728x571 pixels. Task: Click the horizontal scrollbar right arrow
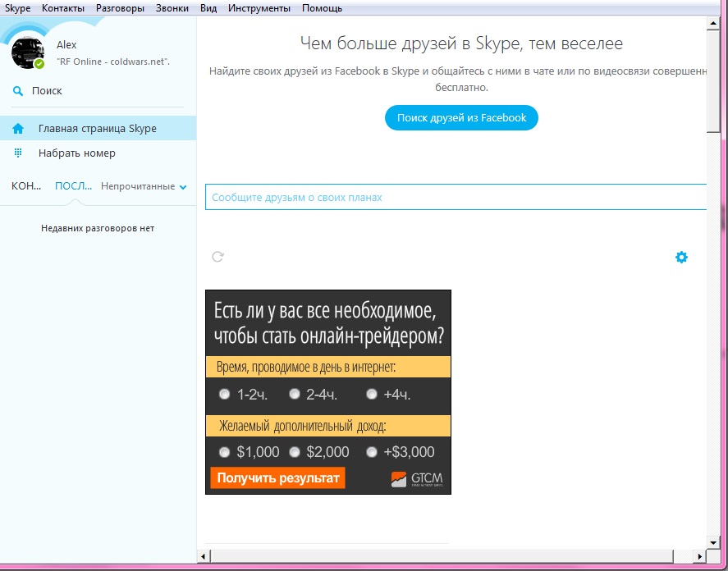click(699, 555)
